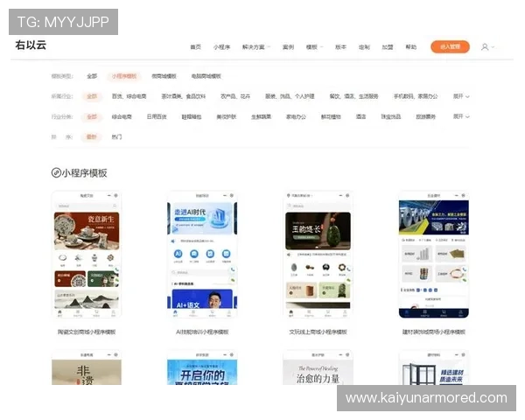Filter by 服装、饰品、个人护理 industry
This screenshot has width=525, height=420.
point(290,96)
